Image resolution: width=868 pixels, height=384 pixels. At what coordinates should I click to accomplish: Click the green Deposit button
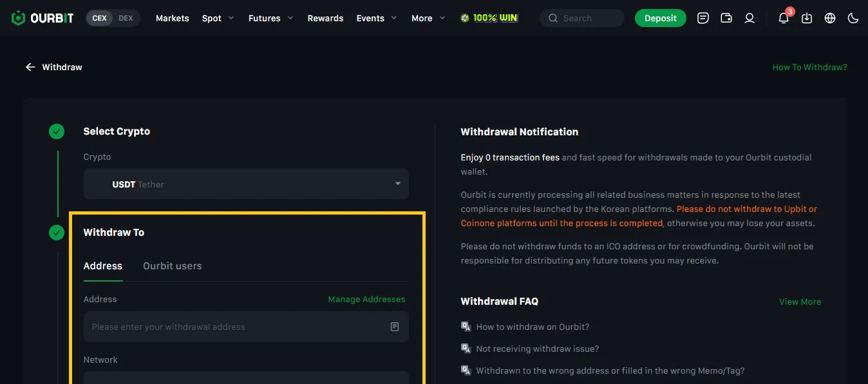tap(661, 18)
